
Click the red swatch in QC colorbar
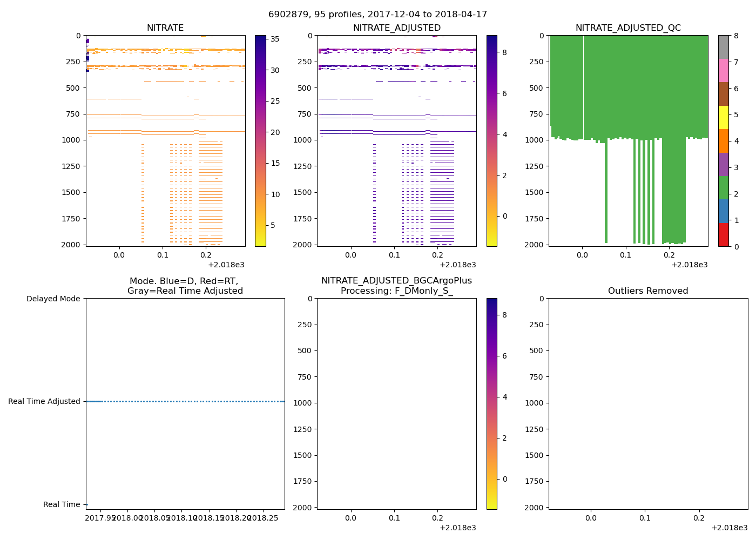coord(723,235)
